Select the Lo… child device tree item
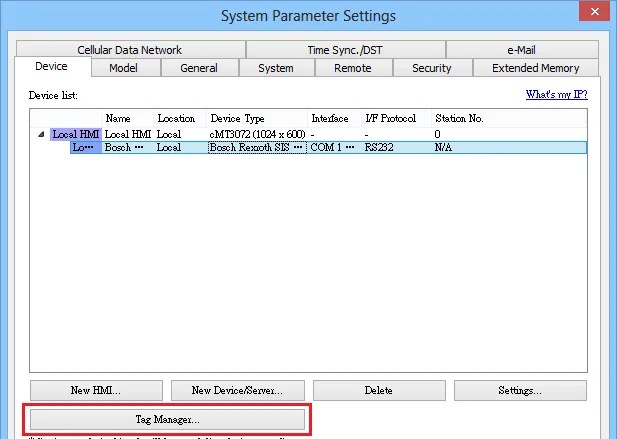This screenshot has width=617, height=439. tap(85, 148)
